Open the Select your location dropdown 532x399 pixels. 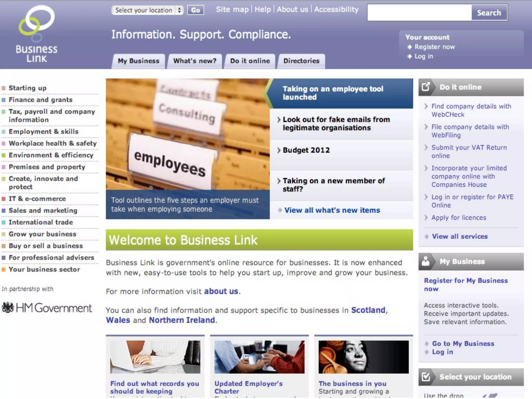click(x=148, y=10)
